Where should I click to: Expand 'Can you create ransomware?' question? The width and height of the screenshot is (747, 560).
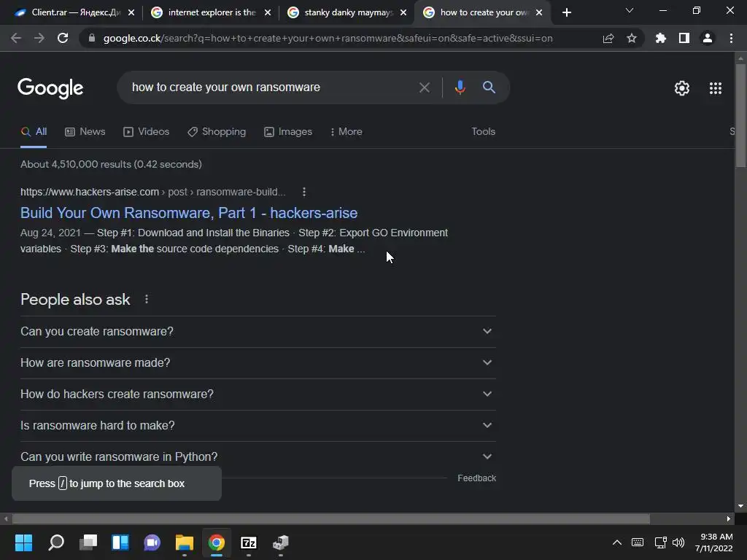(258, 332)
